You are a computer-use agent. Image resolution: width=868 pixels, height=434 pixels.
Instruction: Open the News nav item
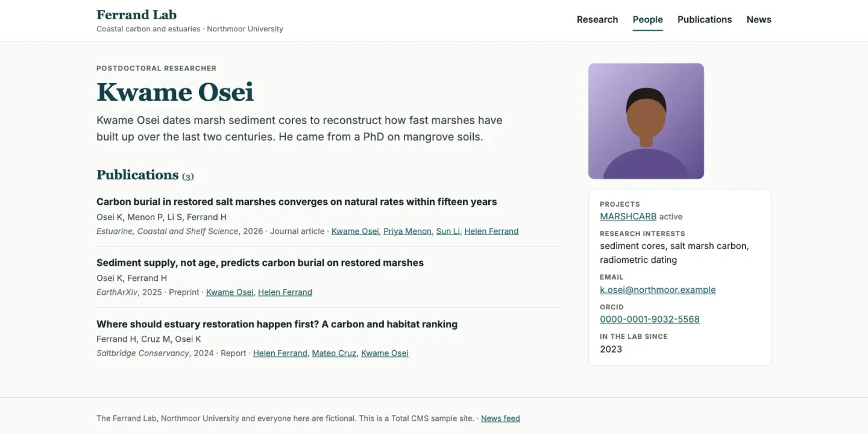pos(758,19)
